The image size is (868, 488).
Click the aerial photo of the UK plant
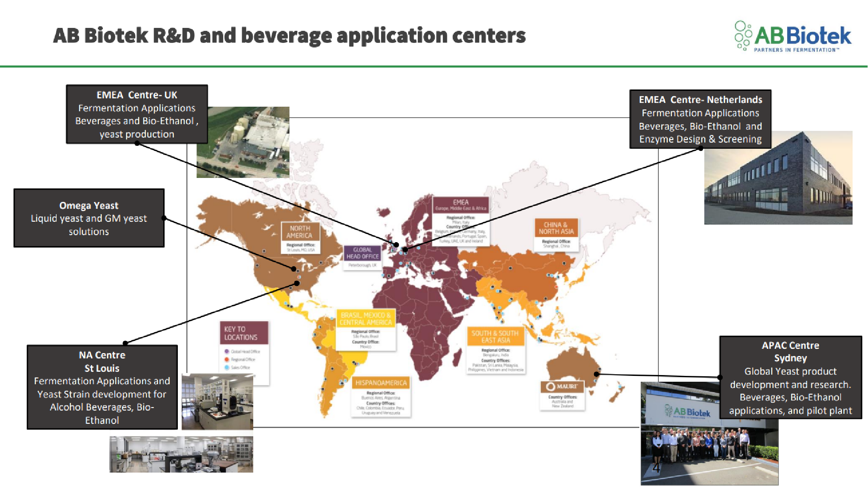(243, 142)
